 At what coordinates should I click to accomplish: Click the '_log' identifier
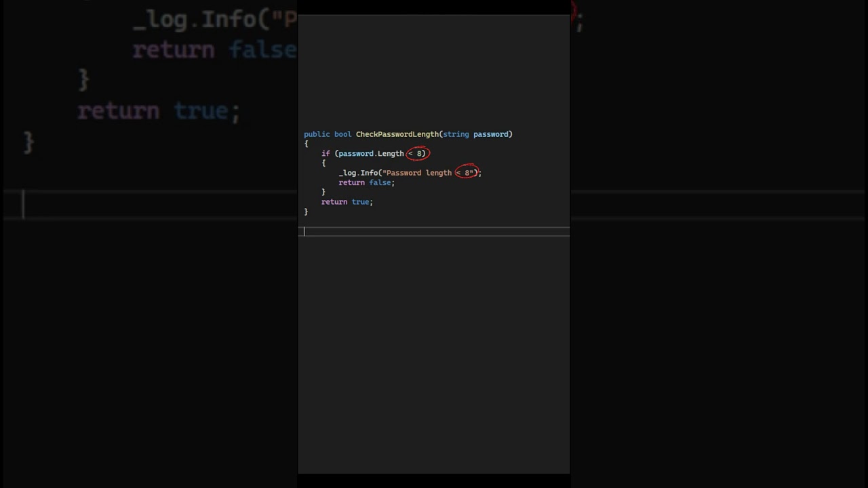point(347,173)
